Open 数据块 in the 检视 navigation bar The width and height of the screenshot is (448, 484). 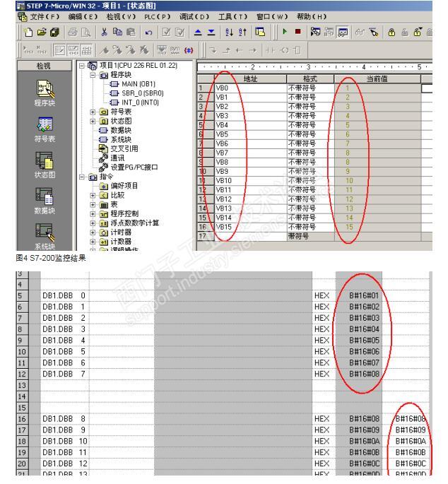point(45,201)
